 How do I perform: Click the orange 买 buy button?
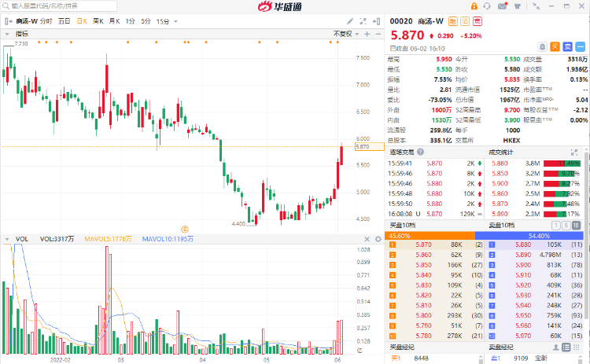tap(555, 47)
